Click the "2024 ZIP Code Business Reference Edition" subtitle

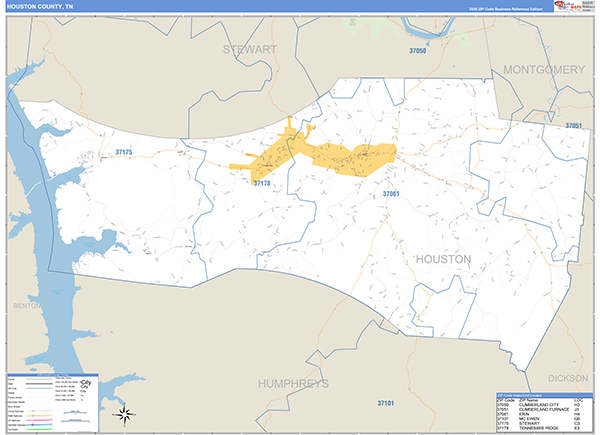point(505,9)
